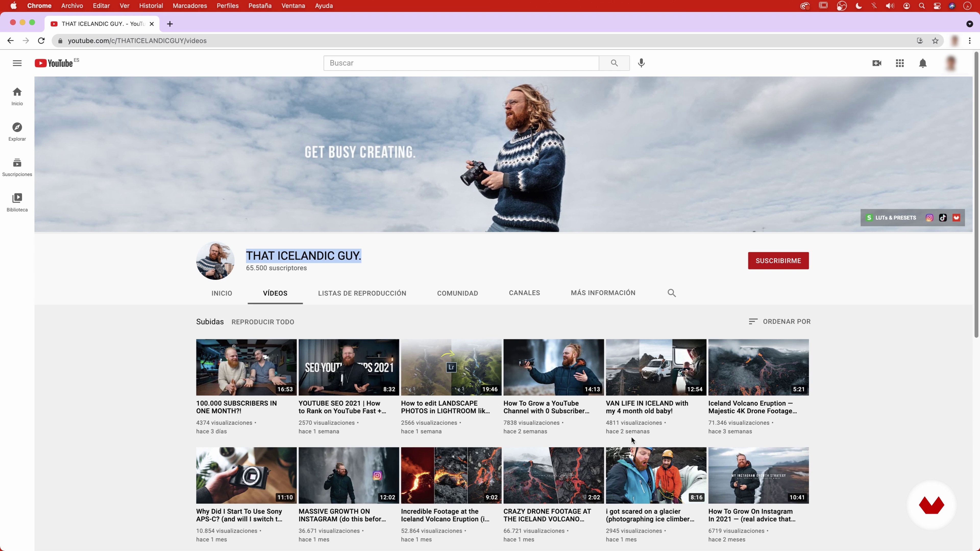Image resolution: width=980 pixels, height=551 pixels.
Task: Open 100.000 SUBSCRIBERS IN ONE MONTH video title
Action: [x=237, y=407]
